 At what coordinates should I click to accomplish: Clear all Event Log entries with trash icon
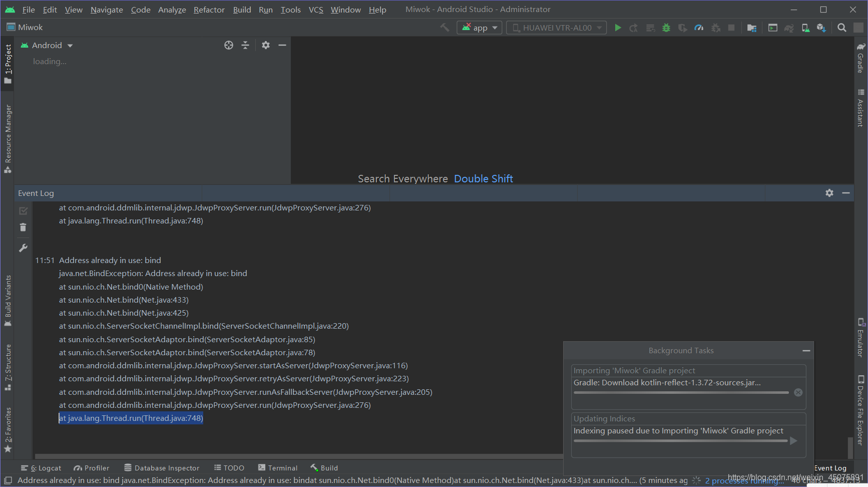point(23,227)
